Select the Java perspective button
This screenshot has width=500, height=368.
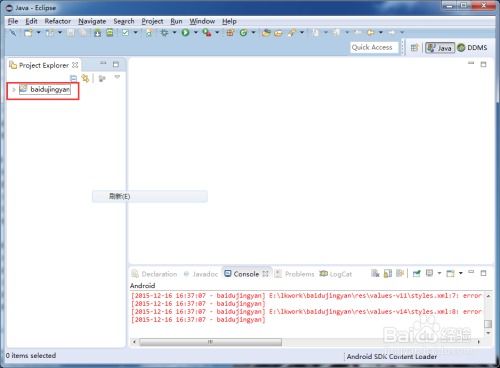(x=440, y=48)
